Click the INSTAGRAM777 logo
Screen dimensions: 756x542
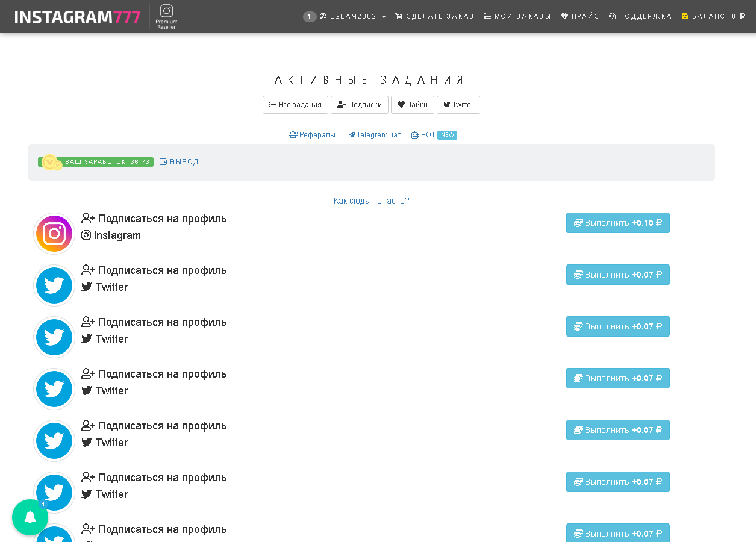(78, 17)
